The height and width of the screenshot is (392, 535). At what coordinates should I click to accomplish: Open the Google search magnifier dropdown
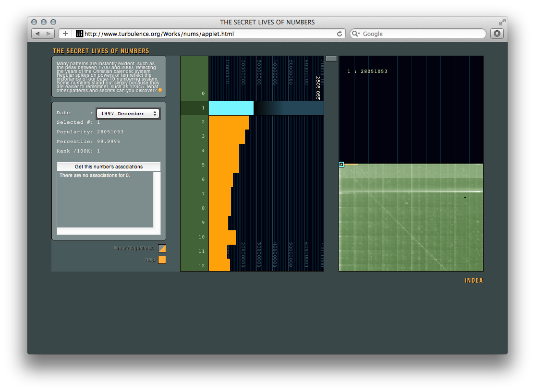pyautogui.click(x=356, y=34)
